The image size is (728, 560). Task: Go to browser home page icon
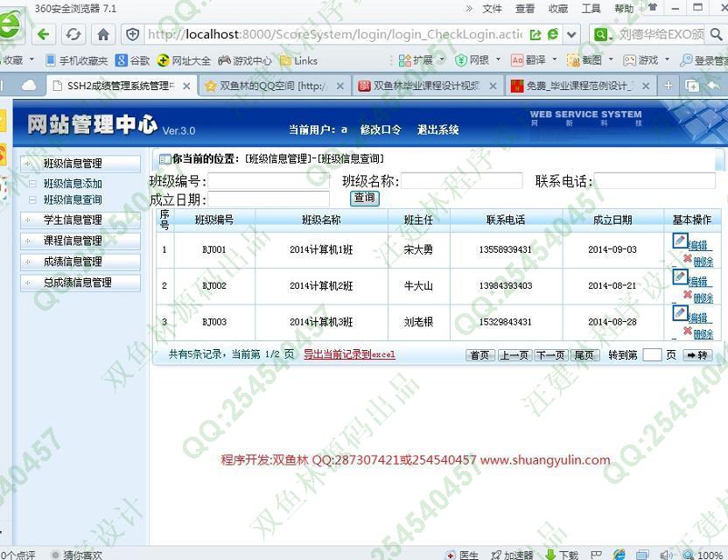[x=103, y=34]
